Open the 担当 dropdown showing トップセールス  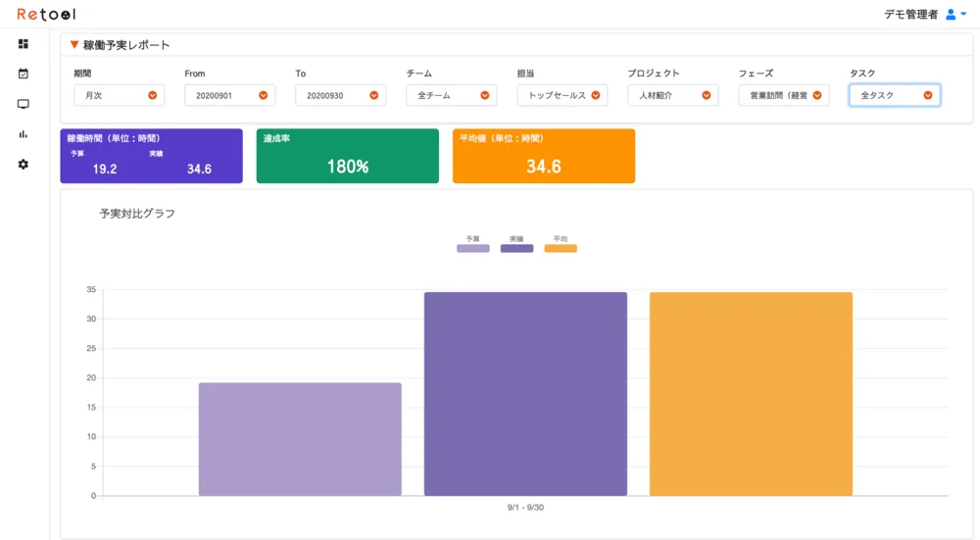coord(562,95)
